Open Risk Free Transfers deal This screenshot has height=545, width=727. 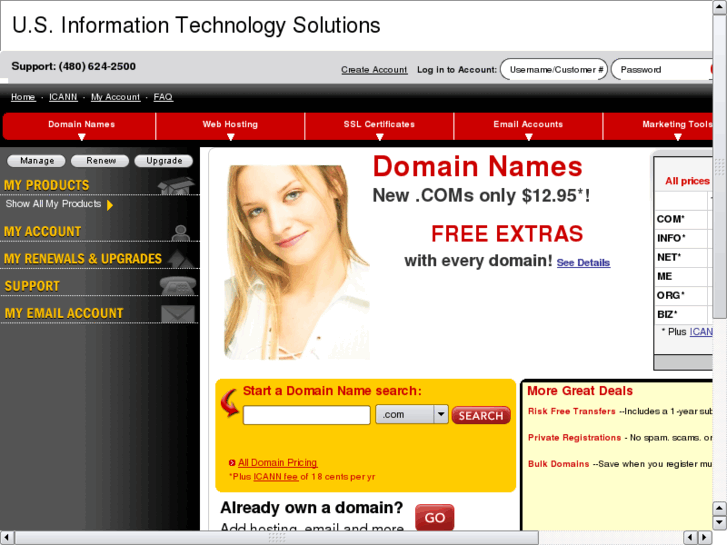coord(571,411)
